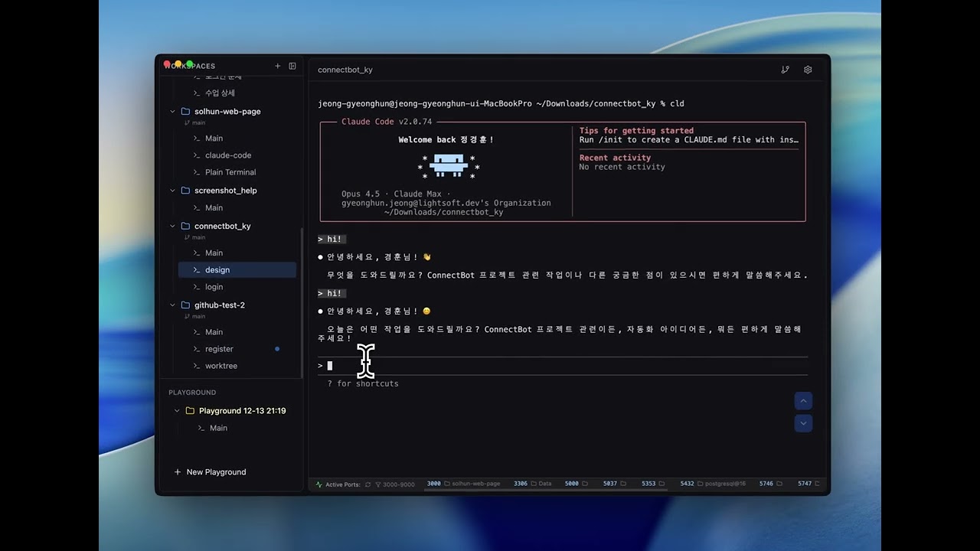Open Main terminal under screenshot_help
The height and width of the screenshot is (551, 980).
(237, 207)
